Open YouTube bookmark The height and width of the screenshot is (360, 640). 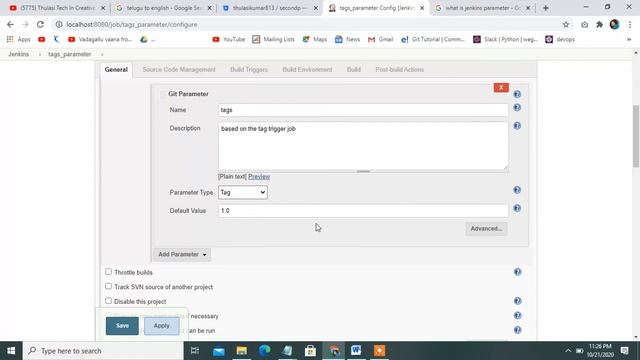pyautogui.click(x=229, y=40)
